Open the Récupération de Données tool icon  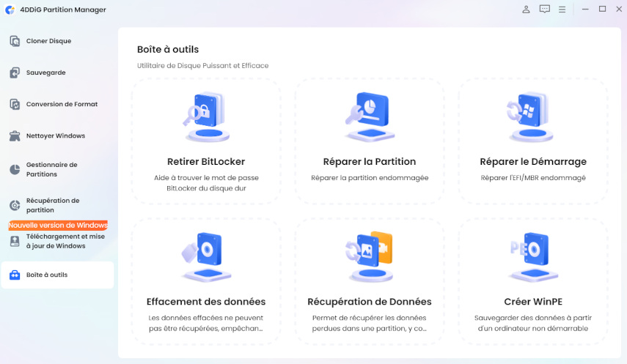(370, 257)
